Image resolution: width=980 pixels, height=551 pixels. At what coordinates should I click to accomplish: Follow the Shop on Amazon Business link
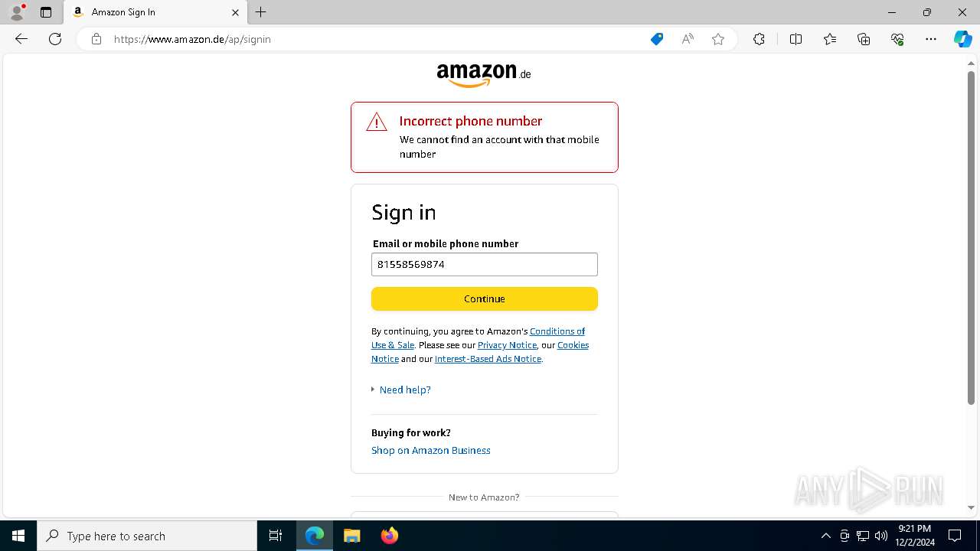(x=431, y=450)
